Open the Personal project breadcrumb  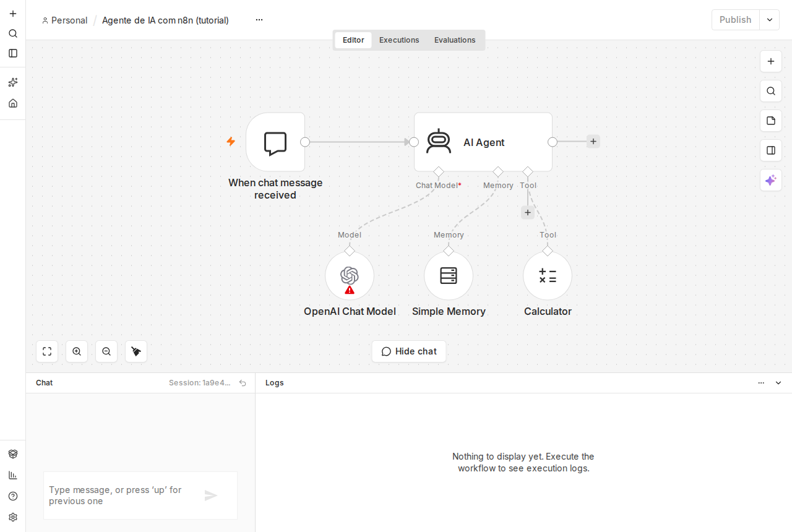pos(64,20)
